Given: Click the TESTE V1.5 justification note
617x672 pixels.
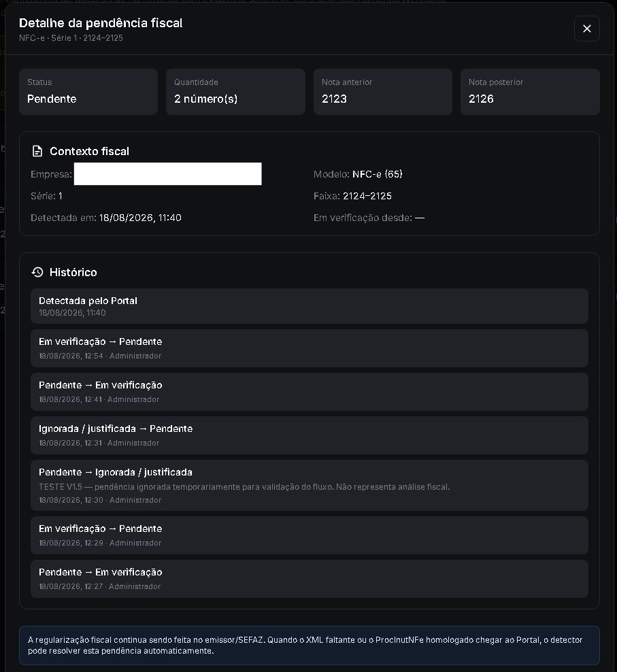Looking at the screenshot, I should click(244, 487).
